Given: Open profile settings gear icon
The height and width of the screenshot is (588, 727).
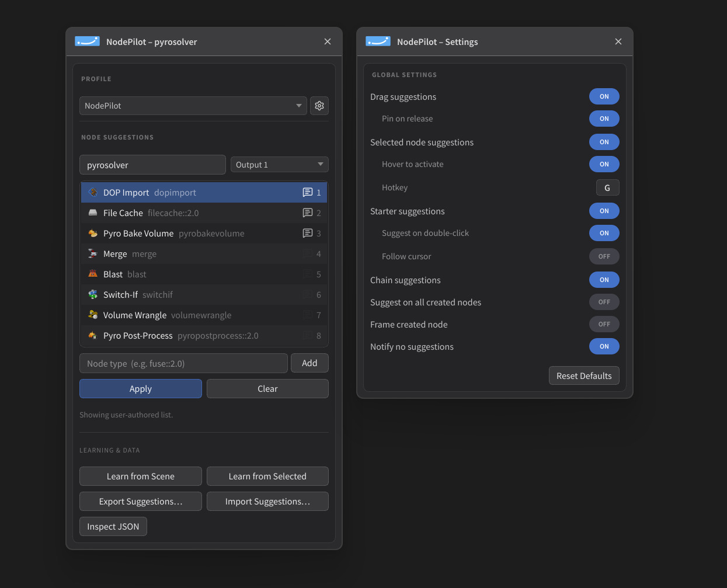Looking at the screenshot, I should tap(319, 106).
